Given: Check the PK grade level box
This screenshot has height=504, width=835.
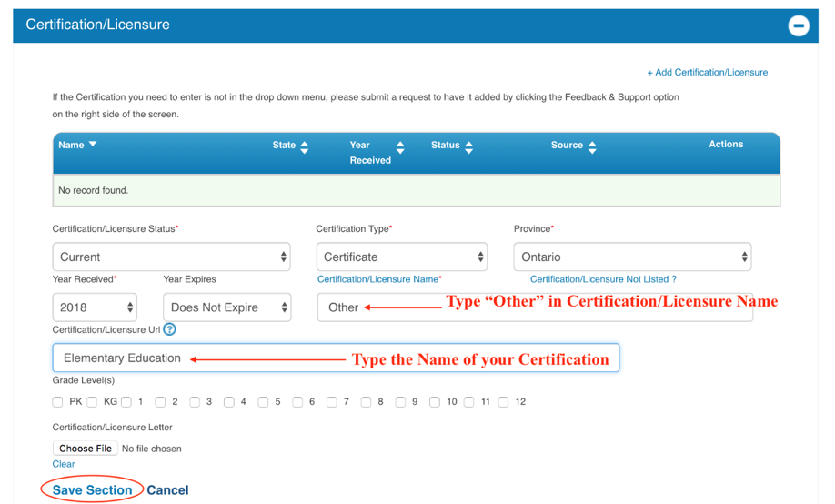Looking at the screenshot, I should tap(57, 402).
